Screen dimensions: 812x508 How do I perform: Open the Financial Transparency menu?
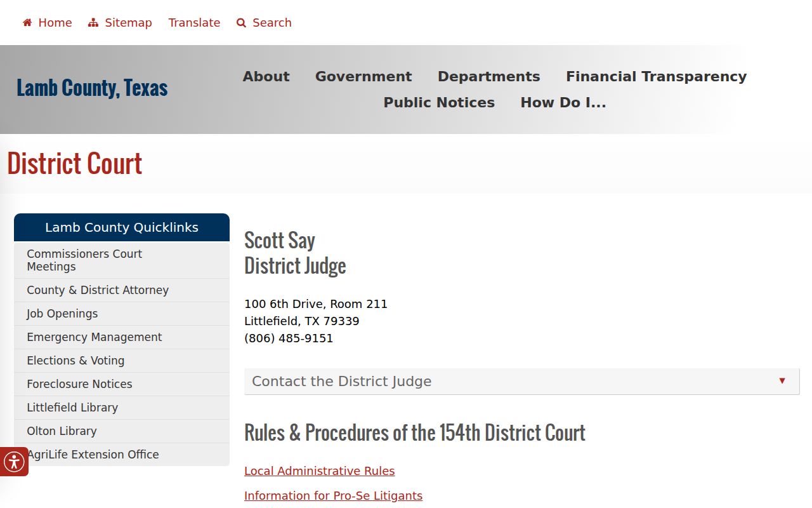(x=656, y=77)
